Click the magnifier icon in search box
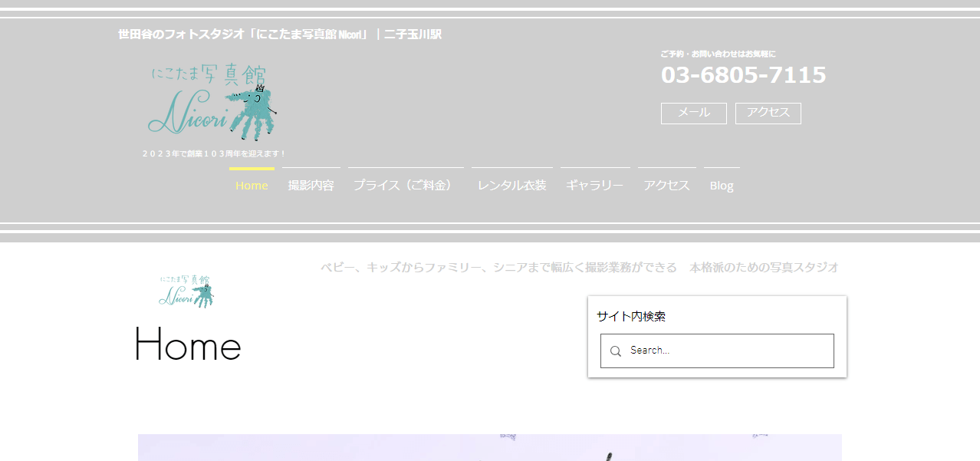This screenshot has width=980, height=461. [x=615, y=351]
